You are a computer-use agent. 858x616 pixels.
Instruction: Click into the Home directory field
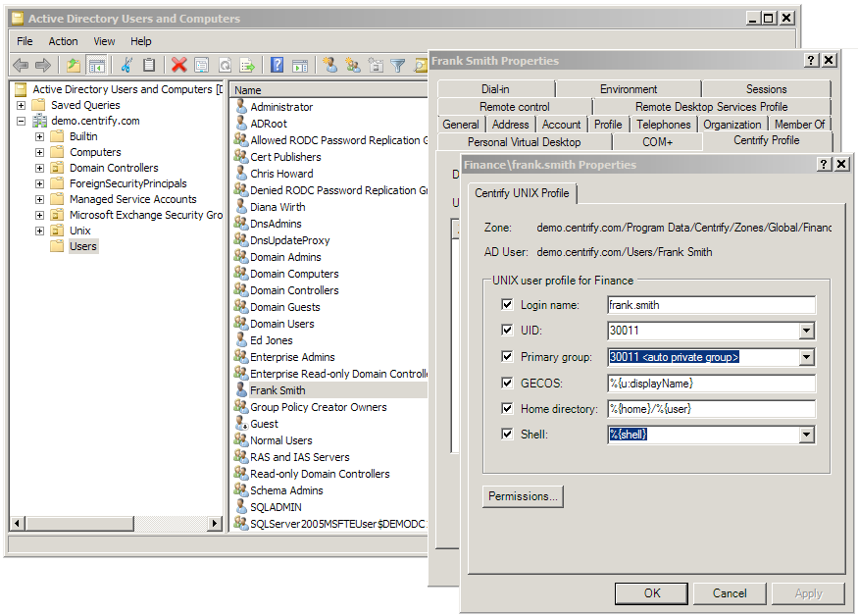pos(711,408)
